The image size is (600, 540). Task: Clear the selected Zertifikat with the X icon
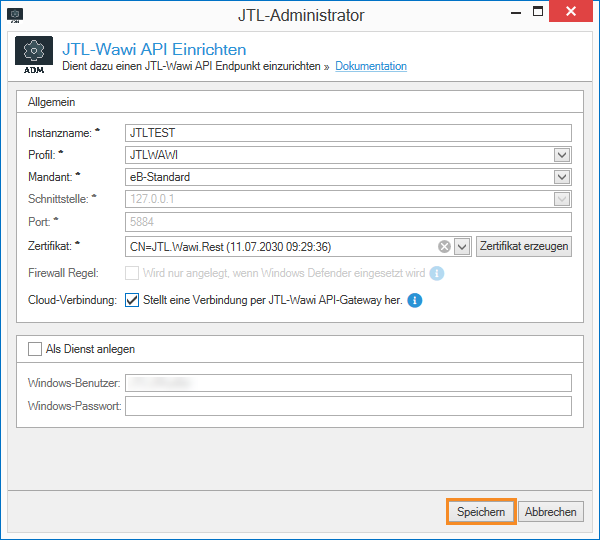[x=445, y=247]
